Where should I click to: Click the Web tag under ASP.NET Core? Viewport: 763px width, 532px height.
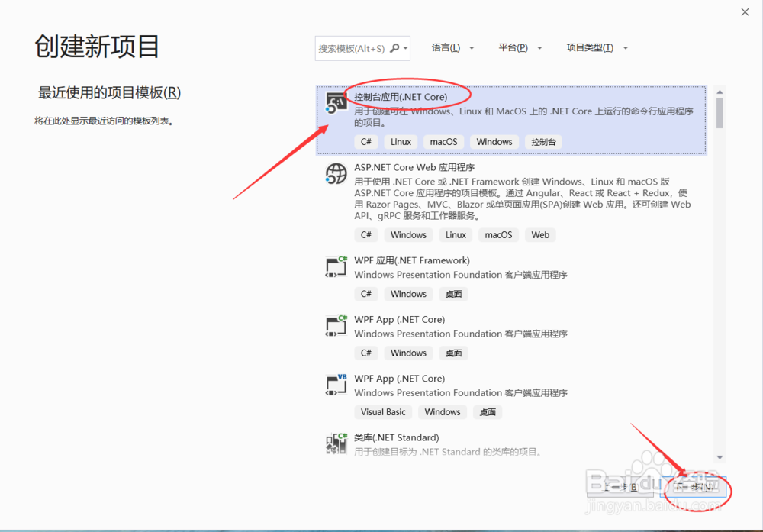point(540,235)
